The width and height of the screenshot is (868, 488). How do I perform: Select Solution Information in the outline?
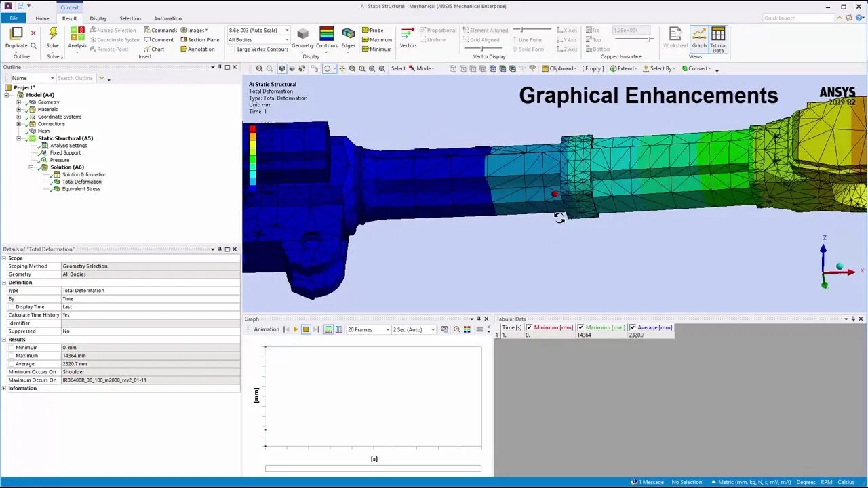84,174
